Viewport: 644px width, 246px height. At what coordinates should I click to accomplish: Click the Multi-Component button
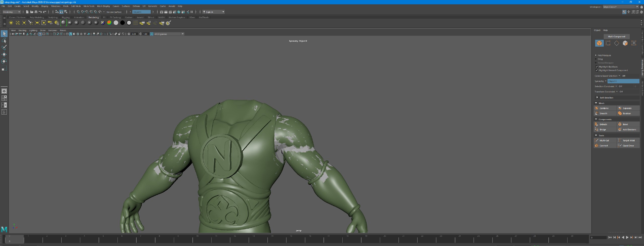(x=616, y=37)
